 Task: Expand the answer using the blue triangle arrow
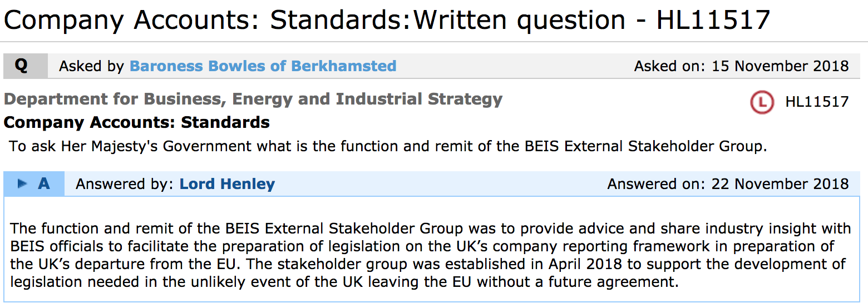pyautogui.click(x=22, y=183)
